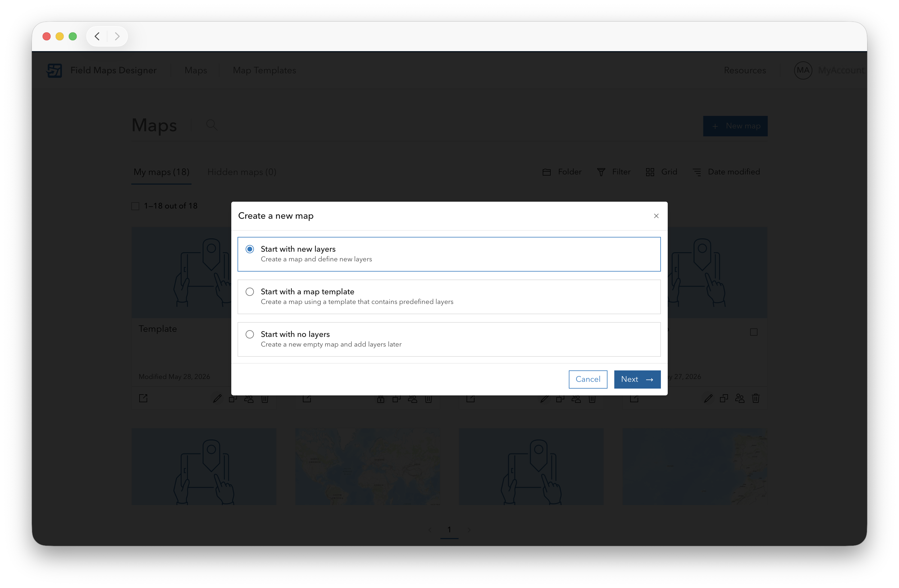The height and width of the screenshot is (588, 899).
Task: Click the Field Maps Designer logo icon
Action: point(54,70)
